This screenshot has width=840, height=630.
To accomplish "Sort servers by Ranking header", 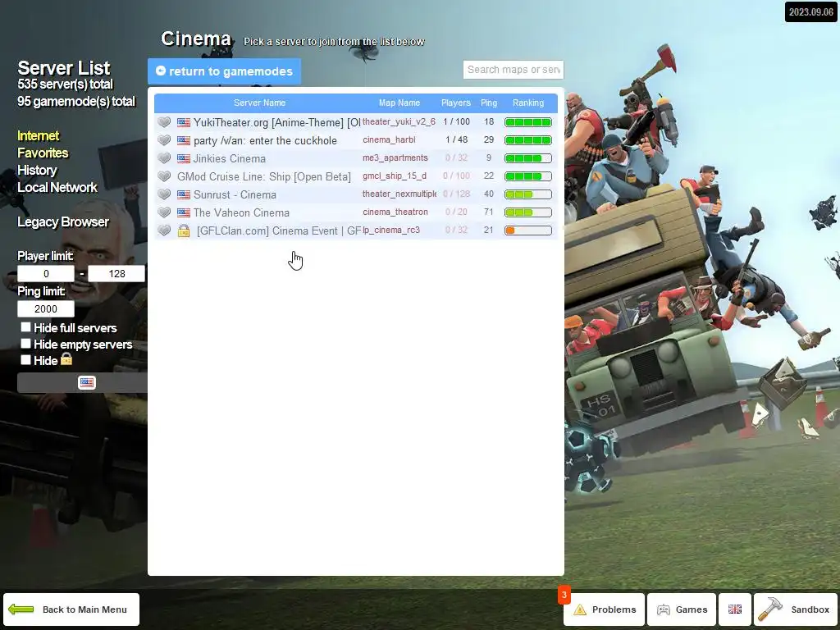I will [528, 103].
